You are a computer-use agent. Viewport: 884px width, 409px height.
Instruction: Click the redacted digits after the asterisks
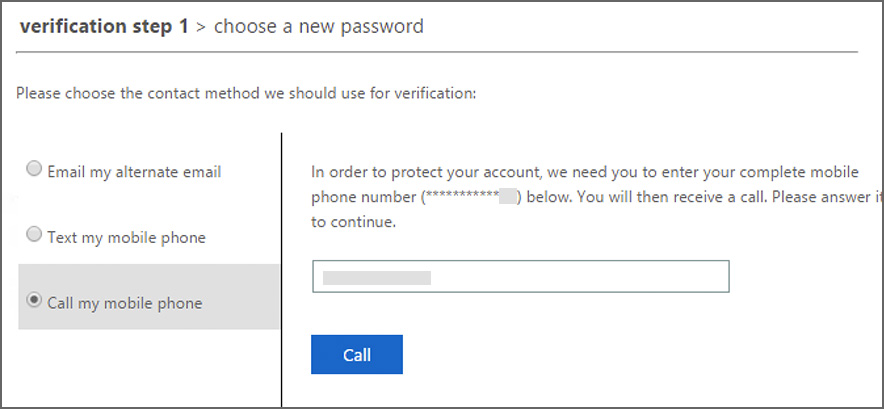point(507,197)
